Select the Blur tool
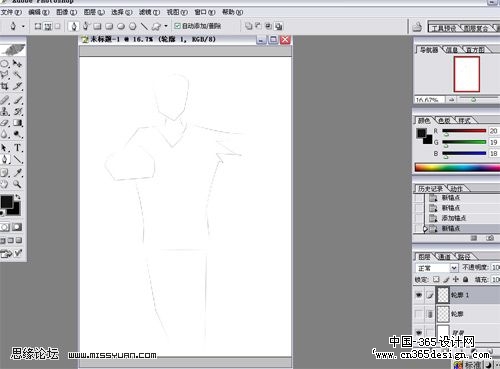 (x=5, y=134)
